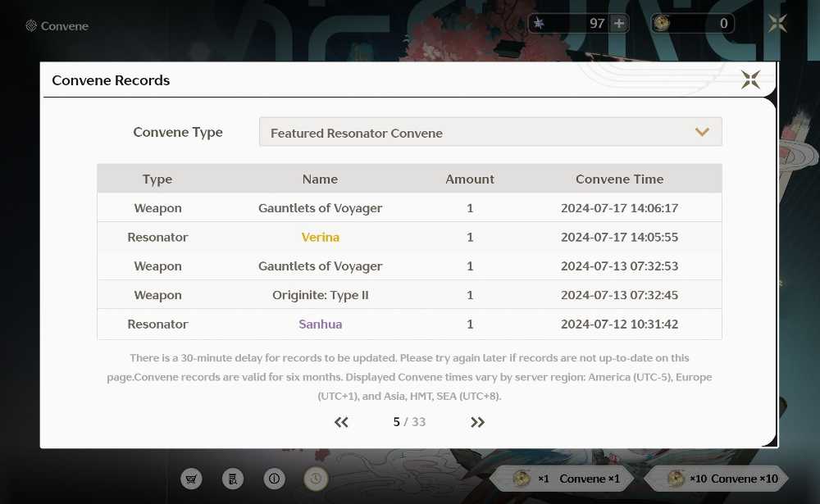The height and width of the screenshot is (504, 820).
Task: Click the Convene logo icon at top-left
Action: pyautogui.click(x=31, y=25)
